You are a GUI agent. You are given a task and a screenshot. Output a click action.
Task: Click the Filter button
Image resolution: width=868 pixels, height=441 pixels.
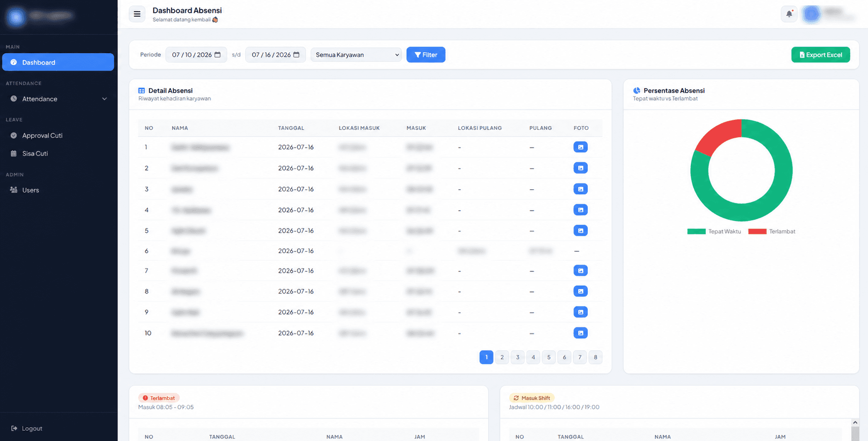pos(426,55)
